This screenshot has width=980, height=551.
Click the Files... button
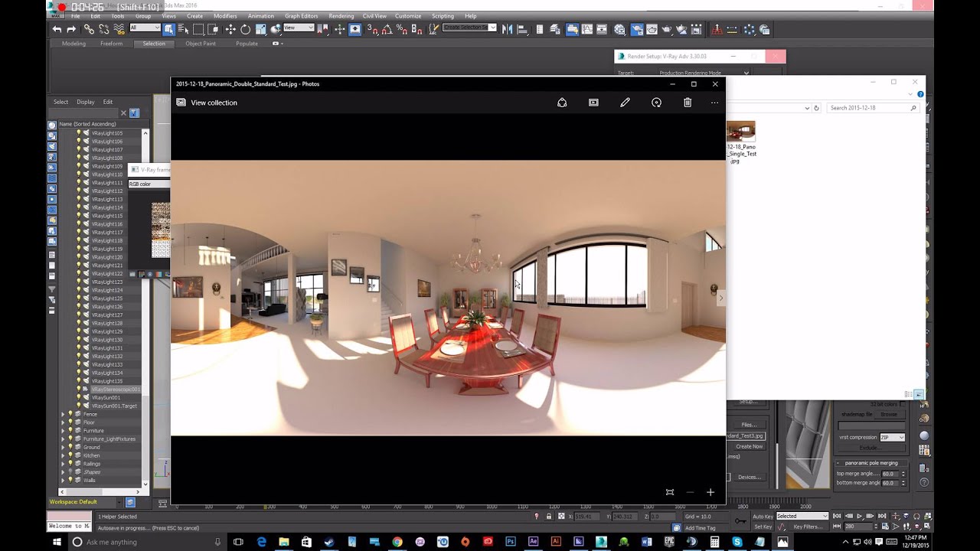pyautogui.click(x=749, y=425)
